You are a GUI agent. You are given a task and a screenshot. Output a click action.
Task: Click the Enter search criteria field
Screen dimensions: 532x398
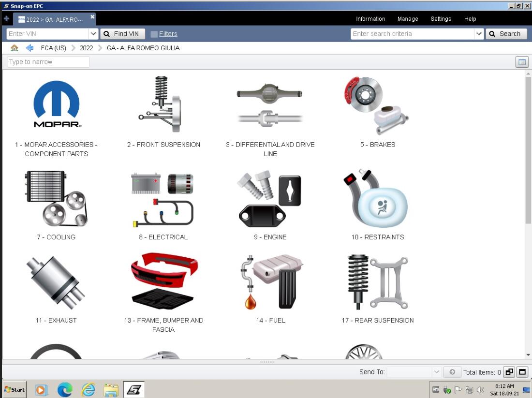(x=412, y=33)
